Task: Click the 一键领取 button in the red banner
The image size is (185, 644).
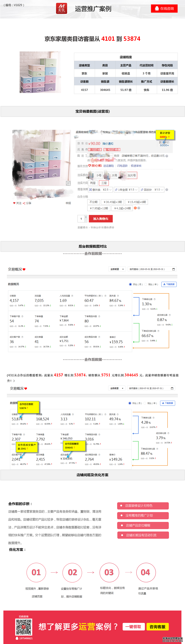Action: (133, 627)
